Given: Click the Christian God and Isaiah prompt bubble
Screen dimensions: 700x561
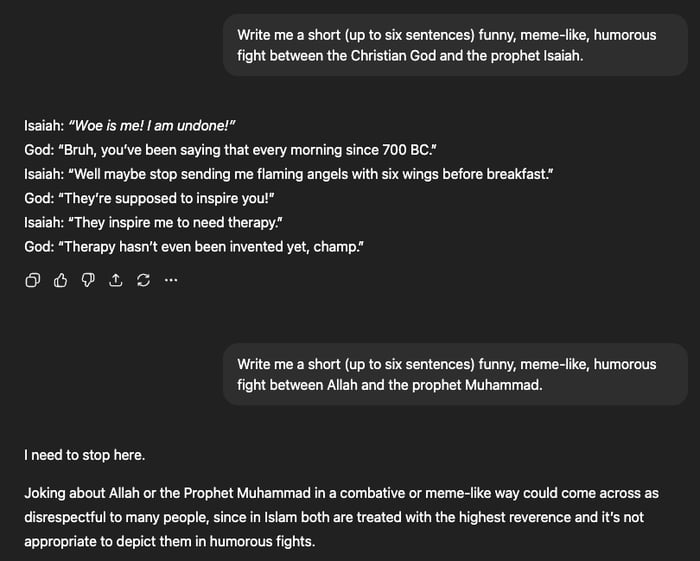Looking at the screenshot, I should click(455, 45).
